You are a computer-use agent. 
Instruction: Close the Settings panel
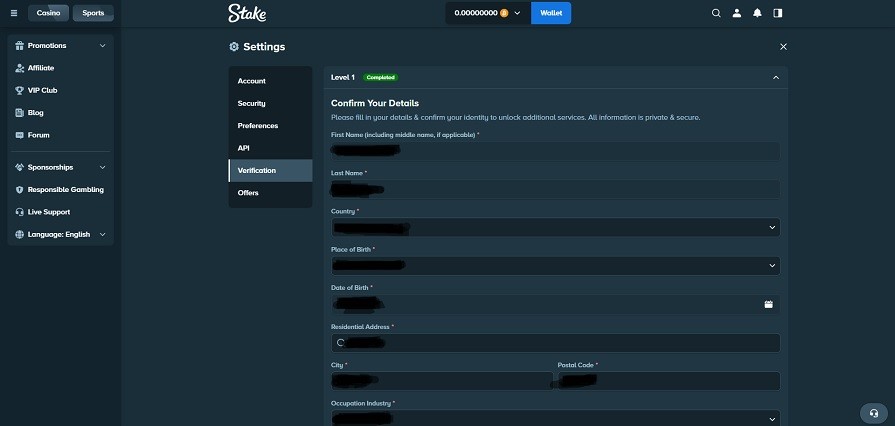click(783, 47)
